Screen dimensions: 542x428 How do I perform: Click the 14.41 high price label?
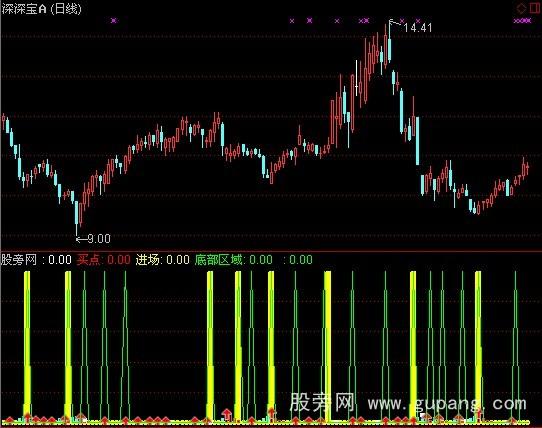(418, 27)
